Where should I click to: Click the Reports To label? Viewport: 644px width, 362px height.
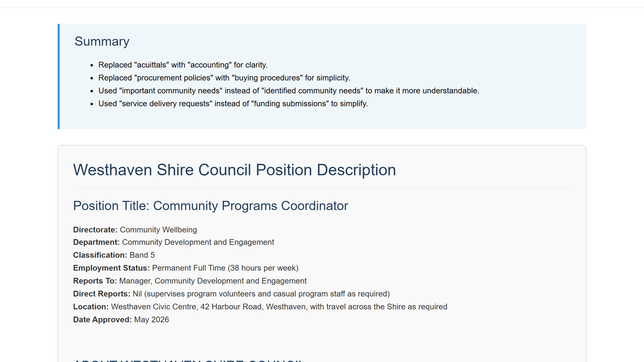[x=95, y=281]
